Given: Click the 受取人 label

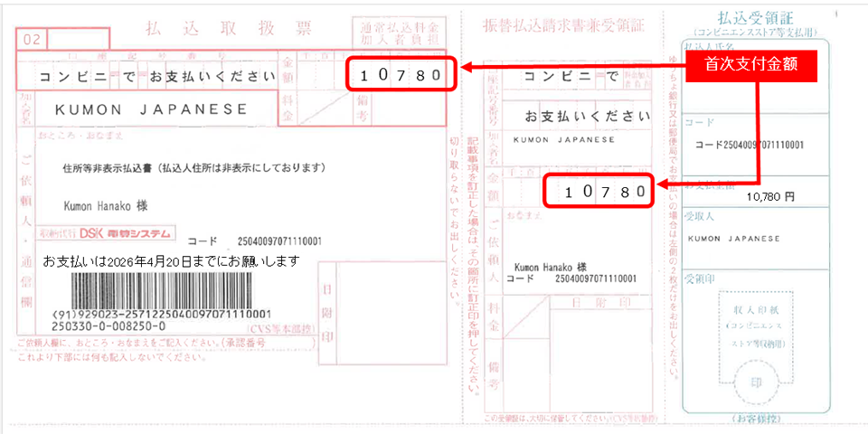Looking at the screenshot, I should (x=699, y=216).
